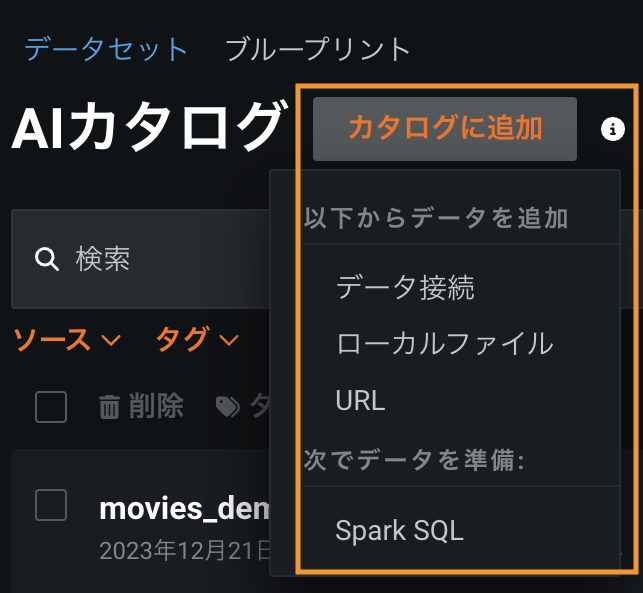Image resolution: width=643 pixels, height=593 pixels.
Task: Check the movies_dem dataset checkbox
Action: point(51,505)
